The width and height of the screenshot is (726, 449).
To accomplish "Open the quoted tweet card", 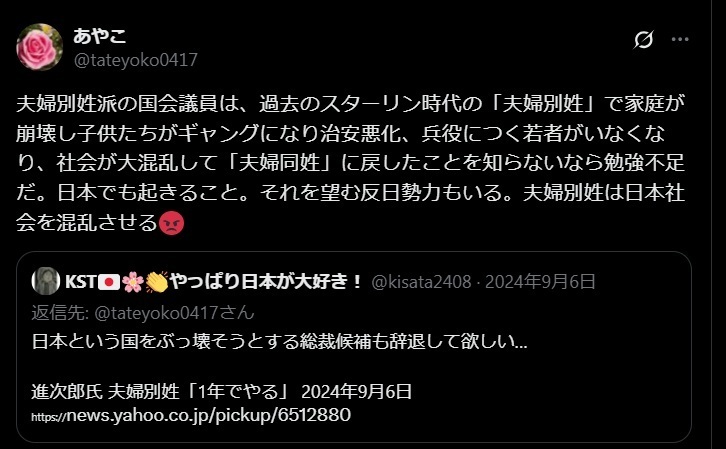I will pos(354,347).
